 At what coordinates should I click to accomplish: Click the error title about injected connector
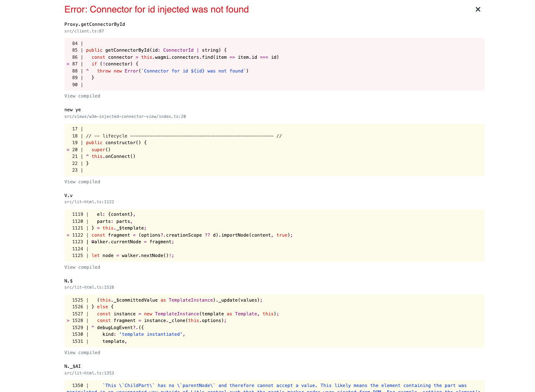[156, 9]
